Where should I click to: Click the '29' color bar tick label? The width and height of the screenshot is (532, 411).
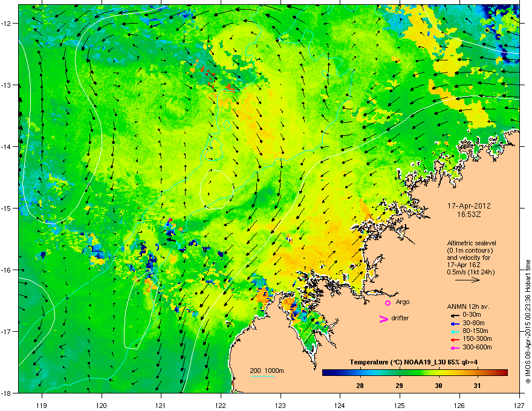(x=400, y=386)
